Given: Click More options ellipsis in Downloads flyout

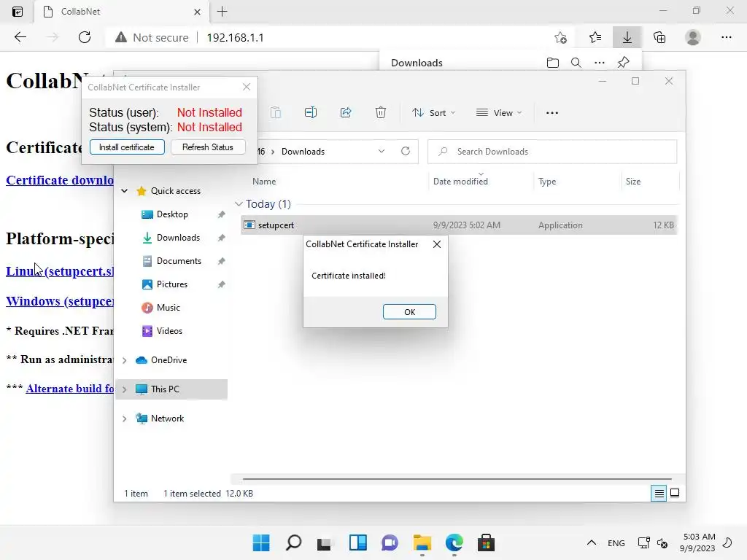Looking at the screenshot, I should pos(600,63).
